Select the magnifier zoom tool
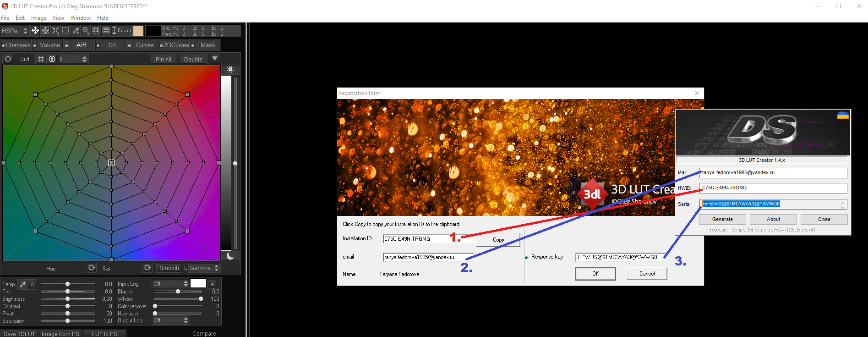 point(86,31)
